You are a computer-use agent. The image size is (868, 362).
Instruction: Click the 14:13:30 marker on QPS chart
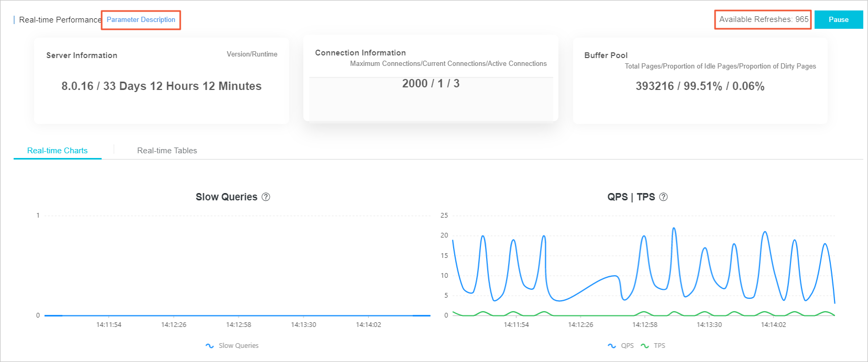tap(709, 325)
